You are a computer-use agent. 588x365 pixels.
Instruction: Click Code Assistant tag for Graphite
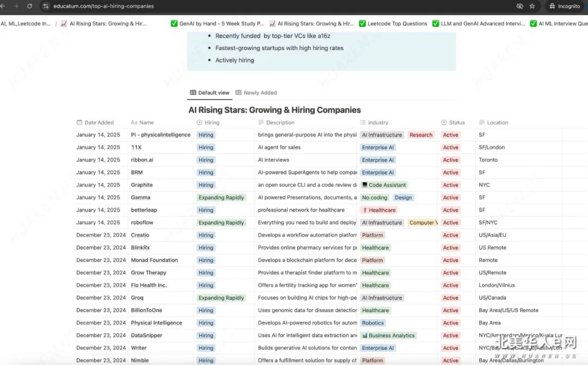click(384, 185)
